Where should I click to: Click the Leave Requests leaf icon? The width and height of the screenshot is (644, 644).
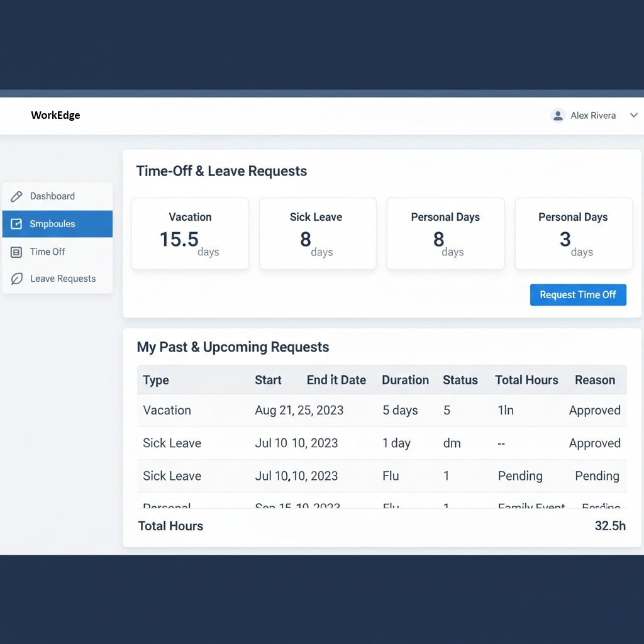click(x=17, y=279)
